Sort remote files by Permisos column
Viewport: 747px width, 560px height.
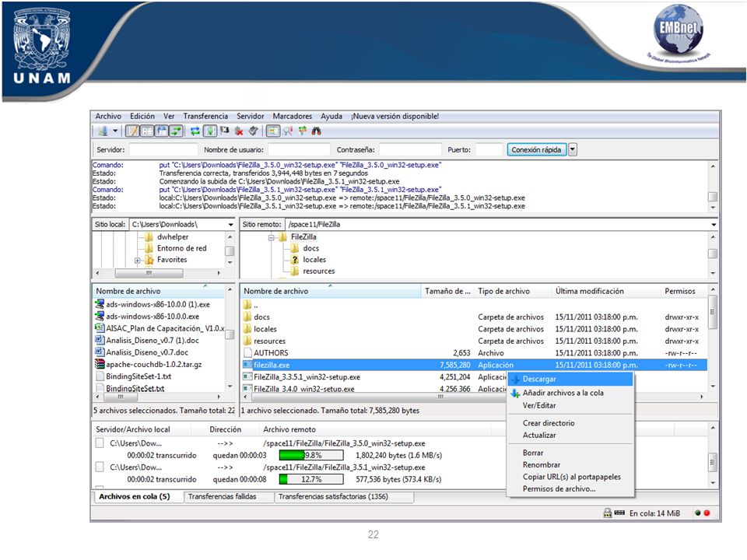pos(684,291)
